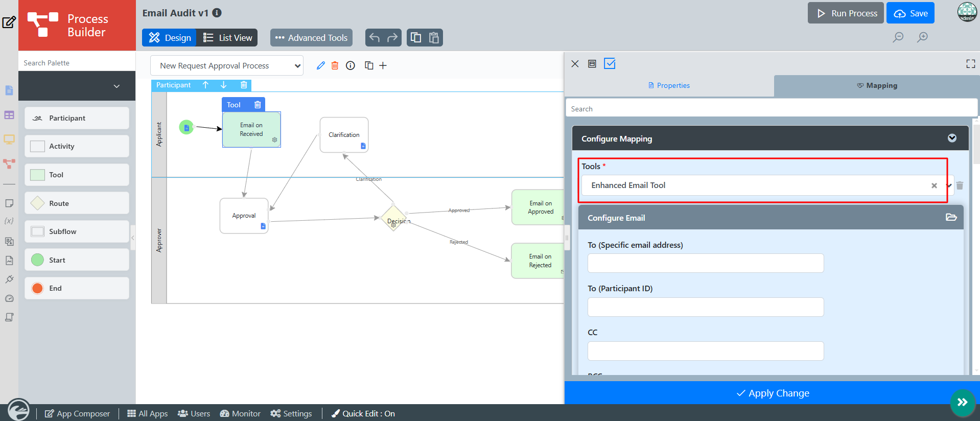The height and width of the screenshot is (421, 980).
Task: Click the blue pencil edit process icon
Action: tap(320, 65)
